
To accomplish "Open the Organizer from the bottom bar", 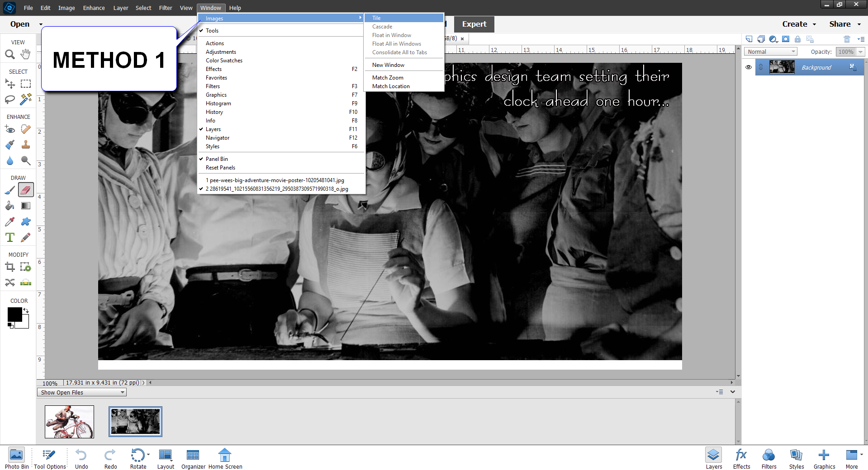I will (x=193, y=458).
